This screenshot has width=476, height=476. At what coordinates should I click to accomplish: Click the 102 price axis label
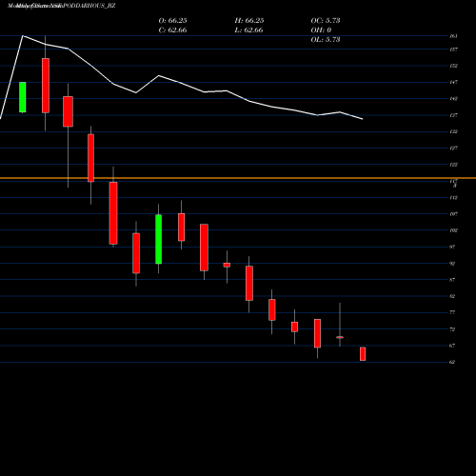(x=454, y=230)
